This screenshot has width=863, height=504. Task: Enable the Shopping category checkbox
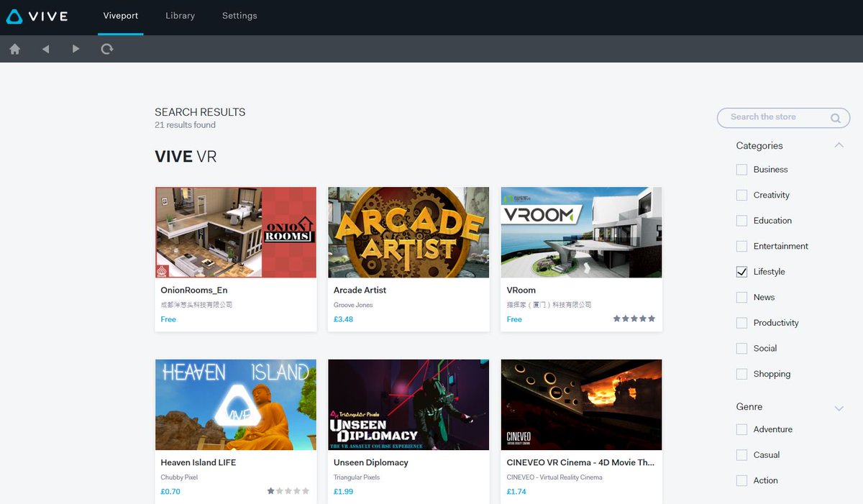(741, 374)
